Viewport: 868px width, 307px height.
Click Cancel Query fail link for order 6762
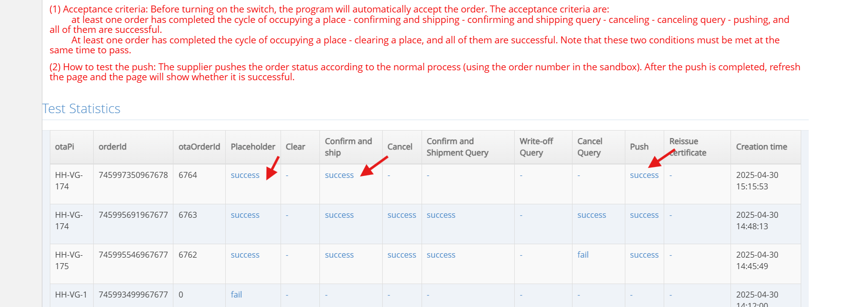[582, 255]
